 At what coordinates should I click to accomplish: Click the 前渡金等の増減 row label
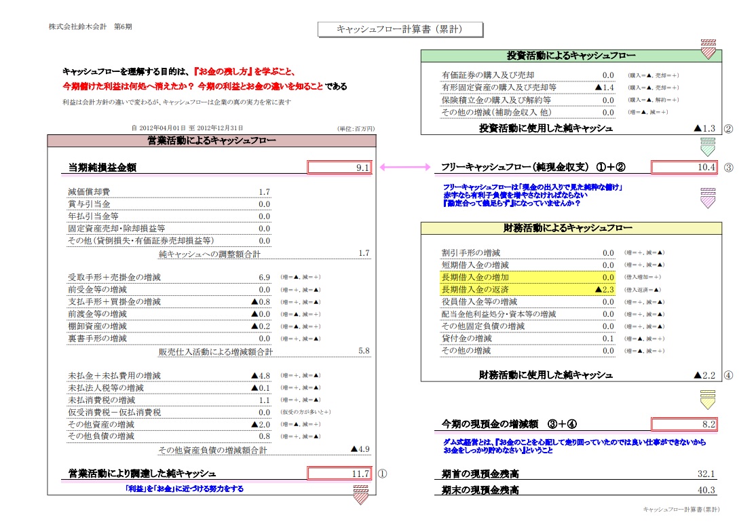[98, 313]
